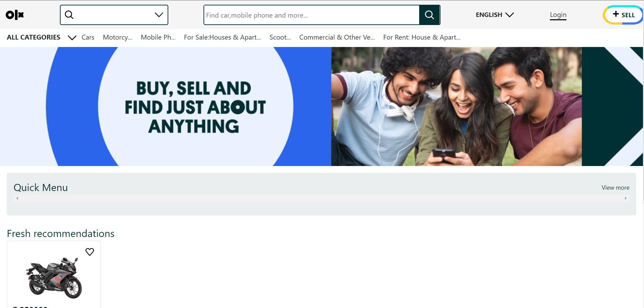Click the Quick Menu left scroll arrow
Viewport: 644px width, 308px height.
[x=17, y=198]
